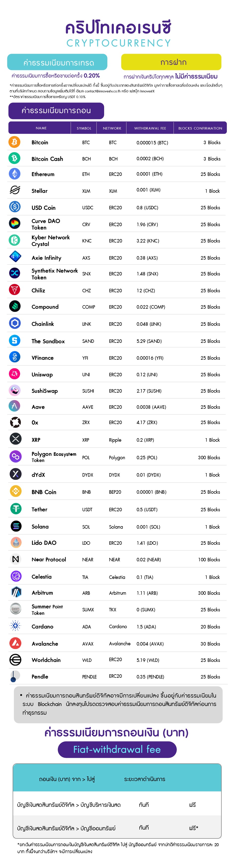
Task: Click the Chainlink hexagon icon
Action: coord(14,324)
